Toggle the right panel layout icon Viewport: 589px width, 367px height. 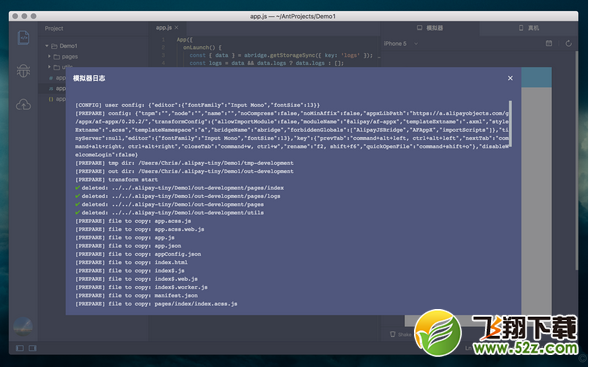pos(33,348)
